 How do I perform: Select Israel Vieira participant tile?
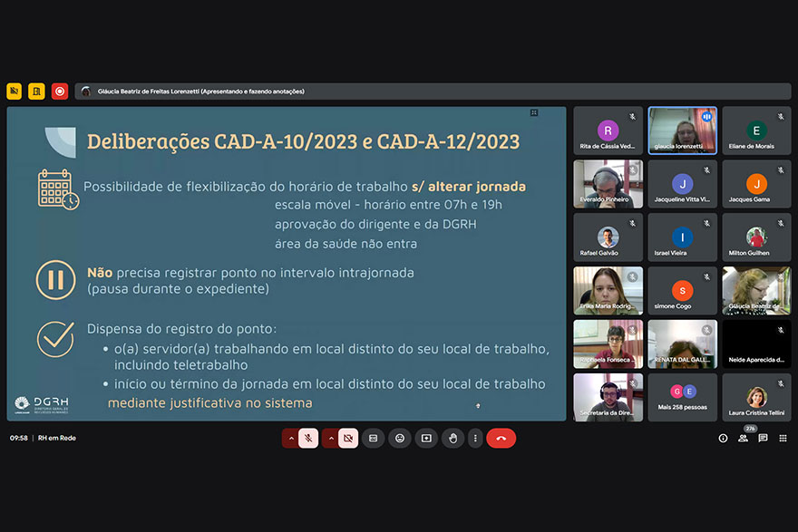coord(683,237)
